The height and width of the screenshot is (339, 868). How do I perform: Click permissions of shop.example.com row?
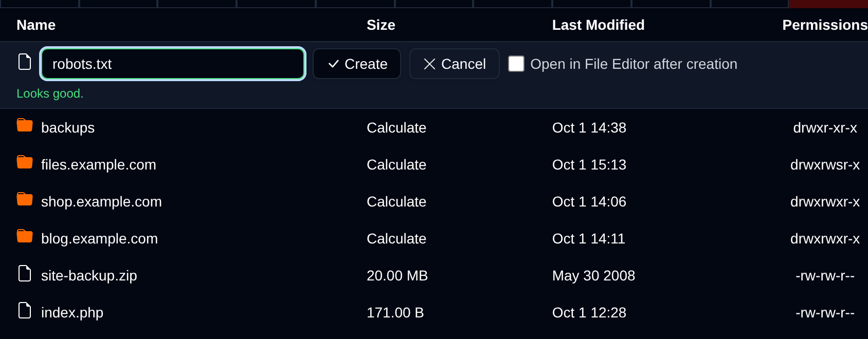[x=825, y=202]
